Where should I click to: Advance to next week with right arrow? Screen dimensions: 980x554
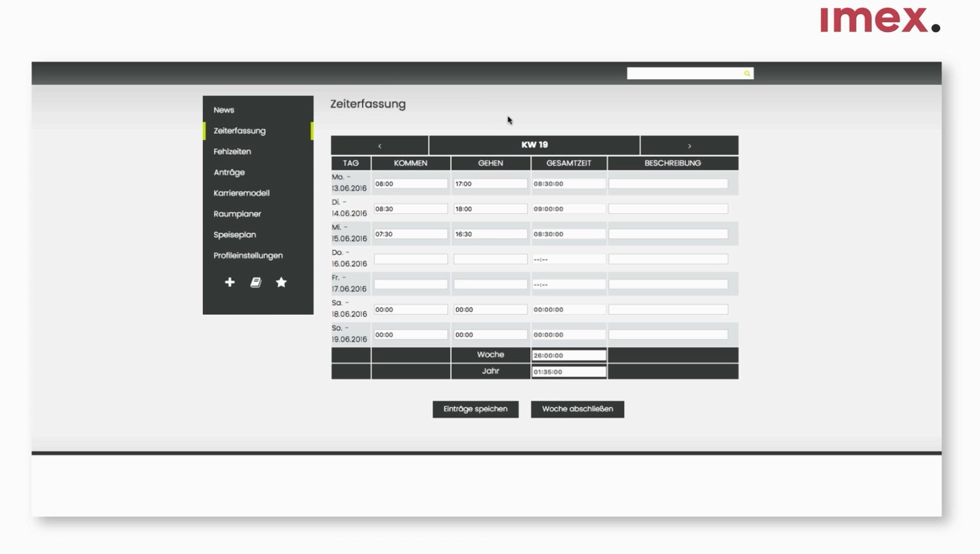point(689,145)
